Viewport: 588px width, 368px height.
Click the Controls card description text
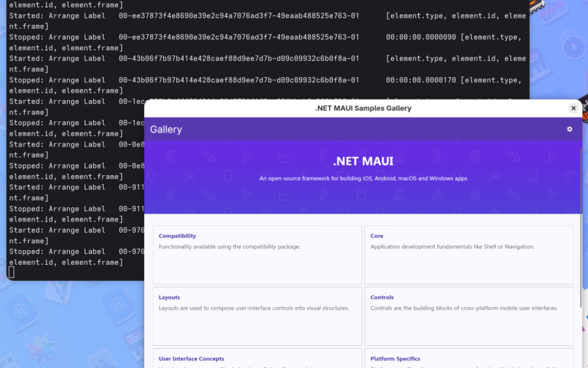click(x=464, y=308)
